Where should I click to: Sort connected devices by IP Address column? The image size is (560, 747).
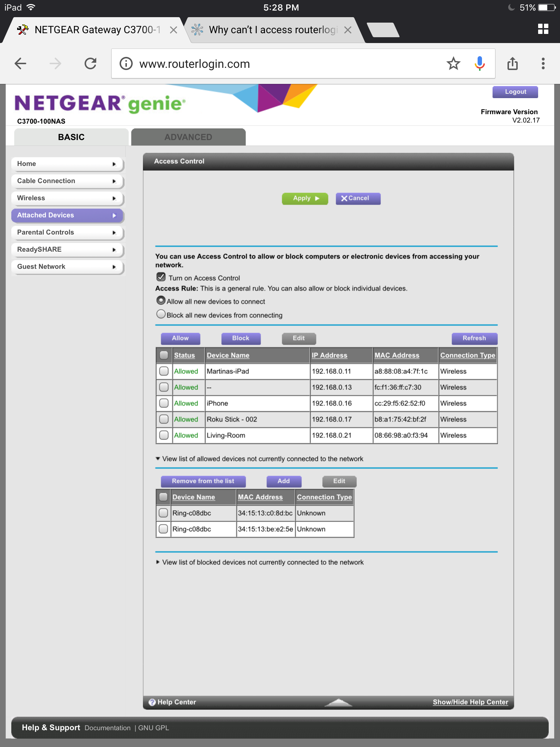[330, 355]
